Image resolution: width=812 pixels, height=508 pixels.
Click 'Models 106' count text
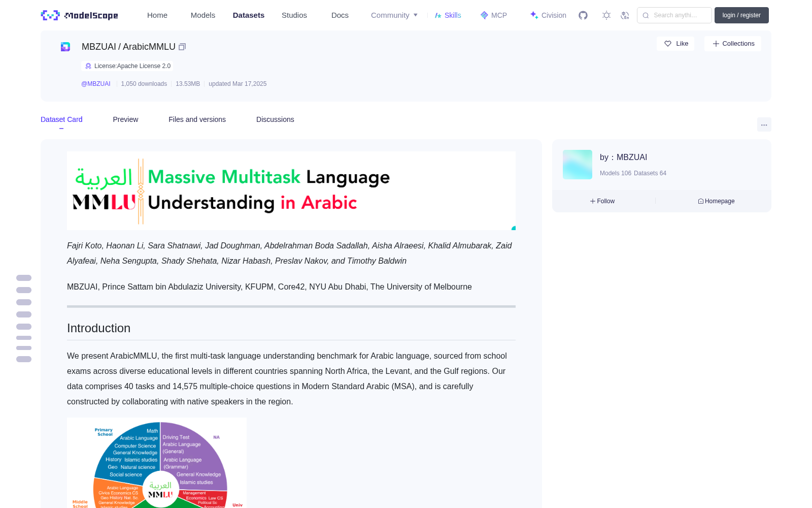click(x=616, y=173)
